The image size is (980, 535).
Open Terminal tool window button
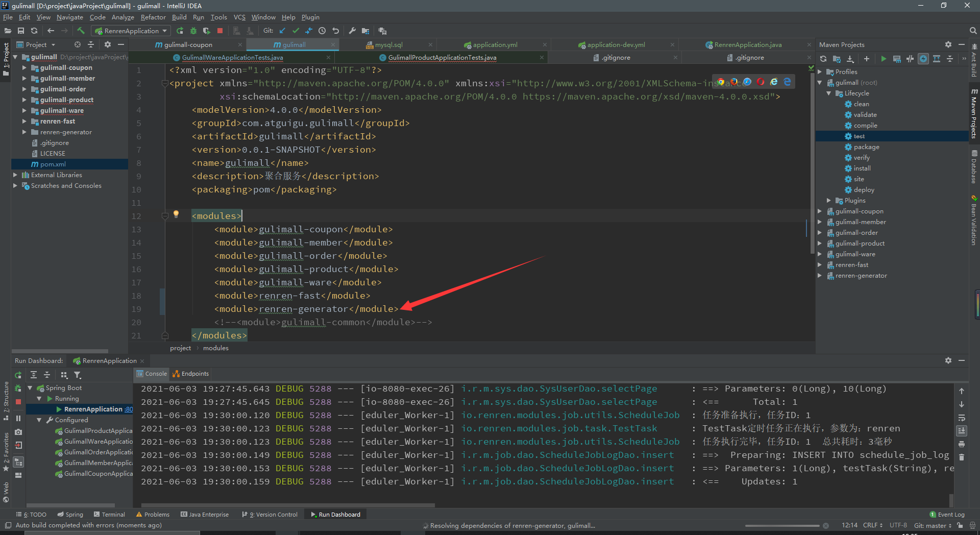[x=109, y=514]
